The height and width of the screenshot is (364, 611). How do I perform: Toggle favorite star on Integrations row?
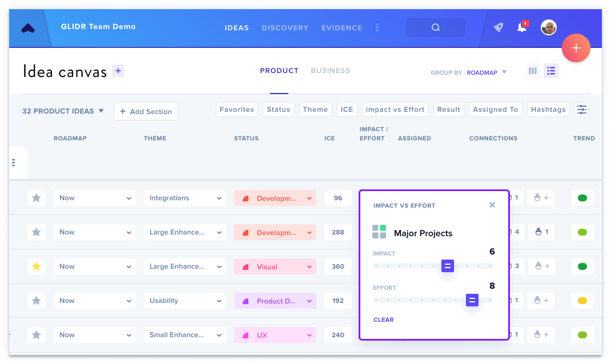coord(36,198)
